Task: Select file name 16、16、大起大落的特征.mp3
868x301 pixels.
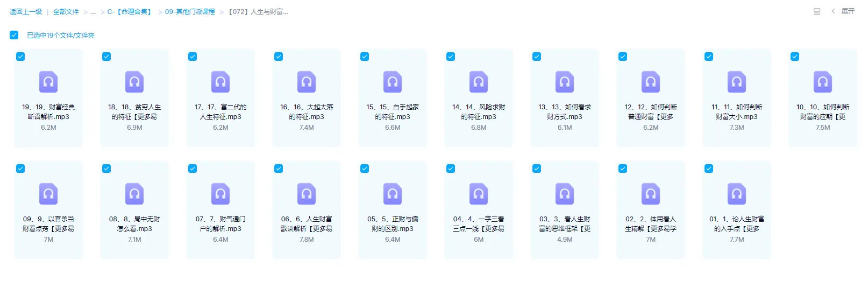Action: (307, 112)
